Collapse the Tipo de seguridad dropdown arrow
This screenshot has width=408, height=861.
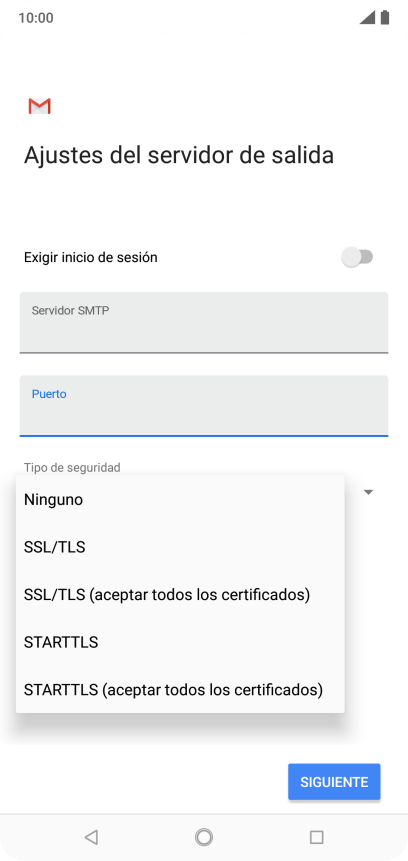(x=369, y=492)
